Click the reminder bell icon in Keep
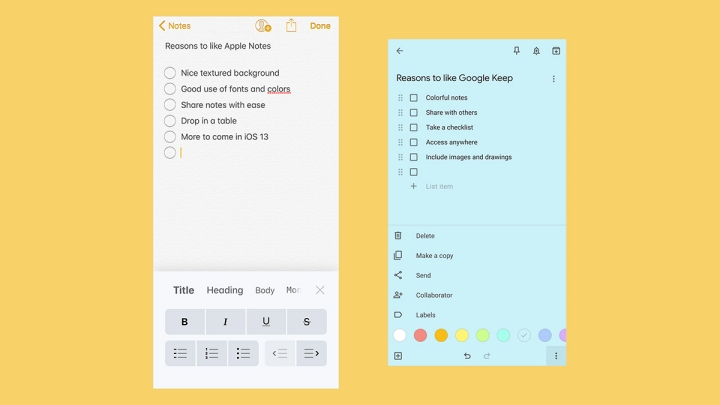 pos(536,51)
